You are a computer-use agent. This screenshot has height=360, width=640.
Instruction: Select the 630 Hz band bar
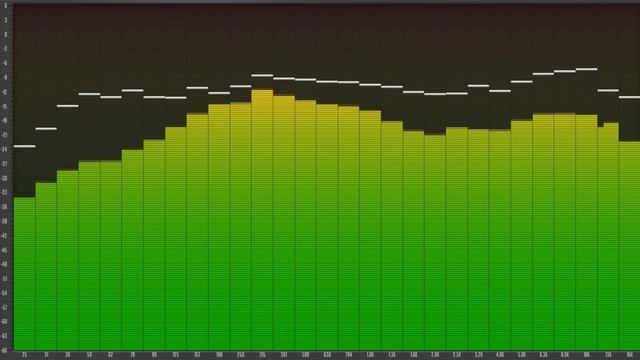click(x=327, y=227)
